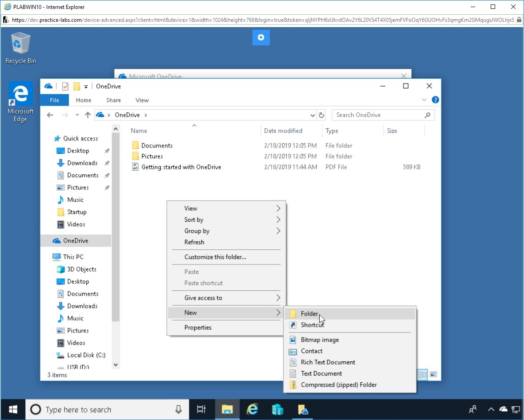Image resolution: width=524 pixels, height=420 pixels.
Task: Go back using the back arrow
Action: click(50, 115)
